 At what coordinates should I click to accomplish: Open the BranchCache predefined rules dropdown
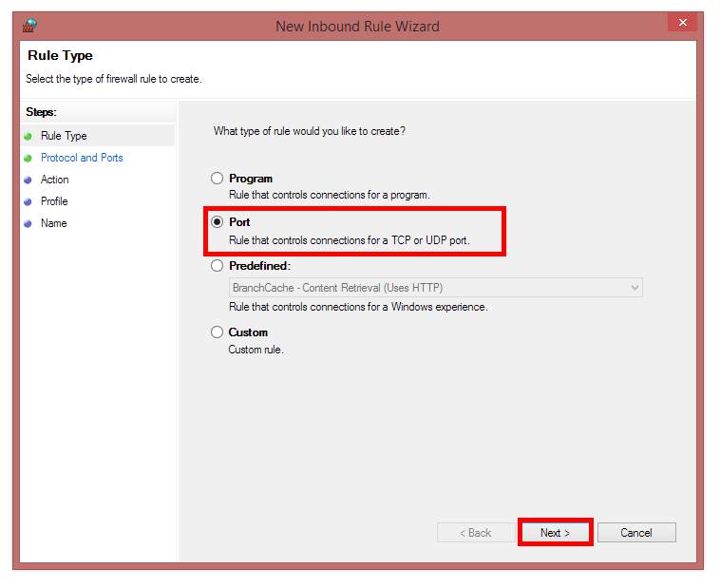[x=435, y=288]
